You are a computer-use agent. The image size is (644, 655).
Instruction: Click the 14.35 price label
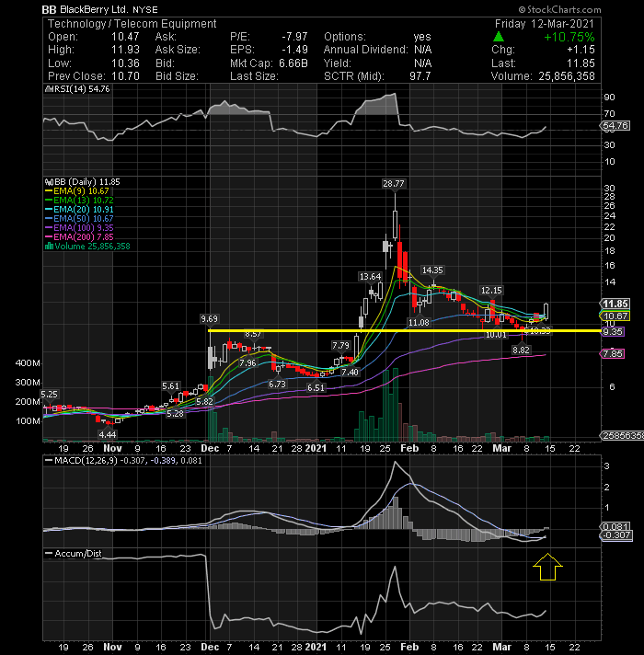coord(432,270)
